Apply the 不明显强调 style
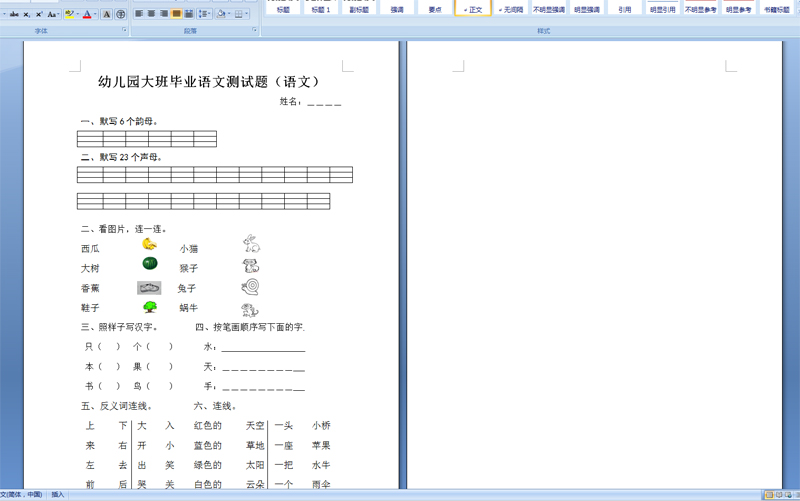The image size is (800, 501). point(549,8)
